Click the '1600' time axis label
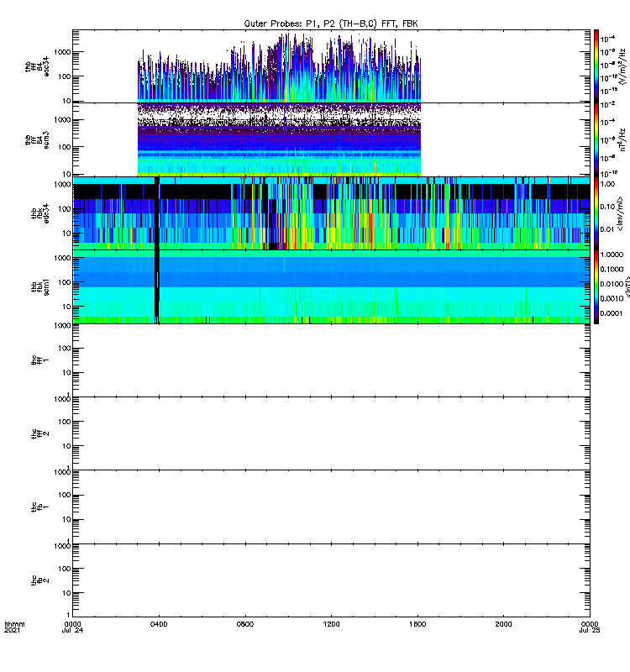The height and width of the screenshot is (672, 630). [x=417, y=624]
